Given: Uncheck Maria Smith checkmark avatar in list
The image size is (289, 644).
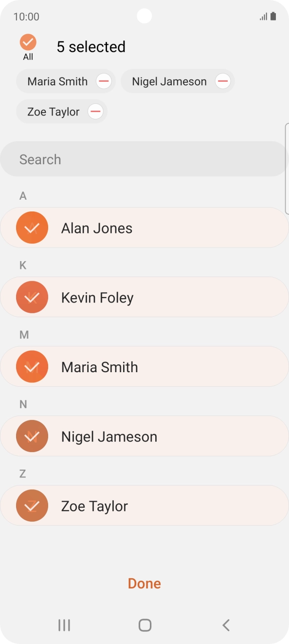Looking at the screenshot, I should 32,367.
